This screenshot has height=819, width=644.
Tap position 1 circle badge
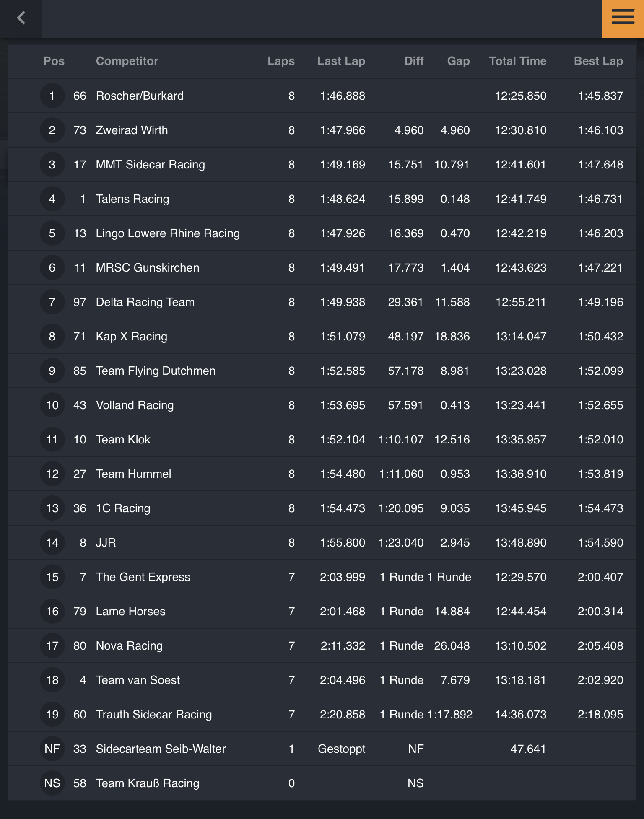point(52,96)
